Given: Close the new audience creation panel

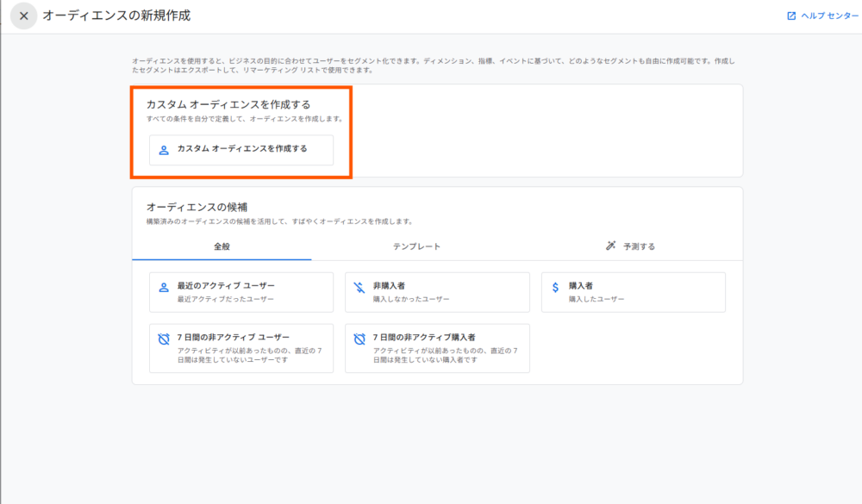Looking at the screenshot, I should (23, 16).
